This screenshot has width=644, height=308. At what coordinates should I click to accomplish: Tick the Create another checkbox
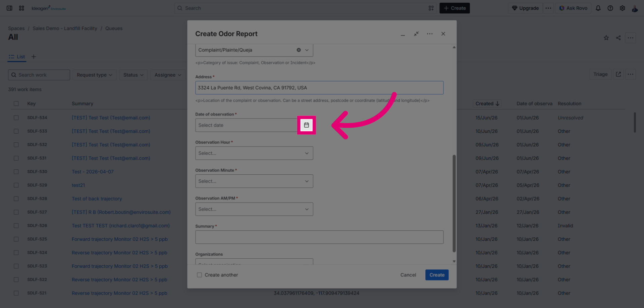(199, 275)
